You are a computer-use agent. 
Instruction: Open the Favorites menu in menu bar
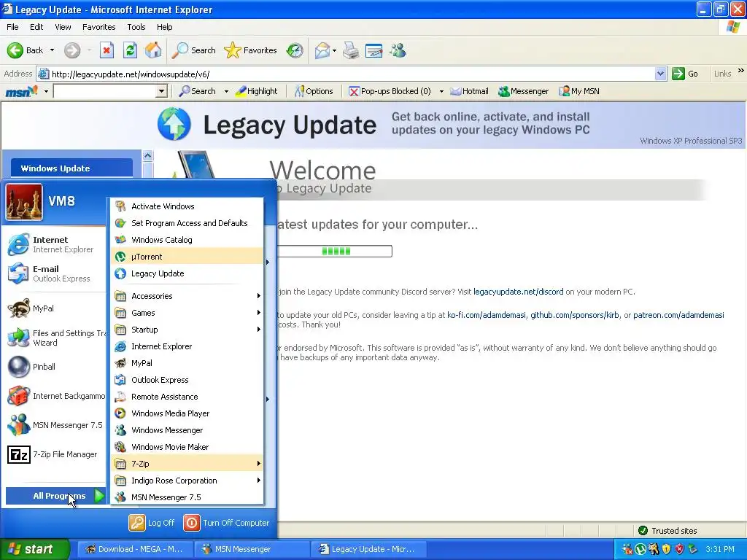pos(98,27)
